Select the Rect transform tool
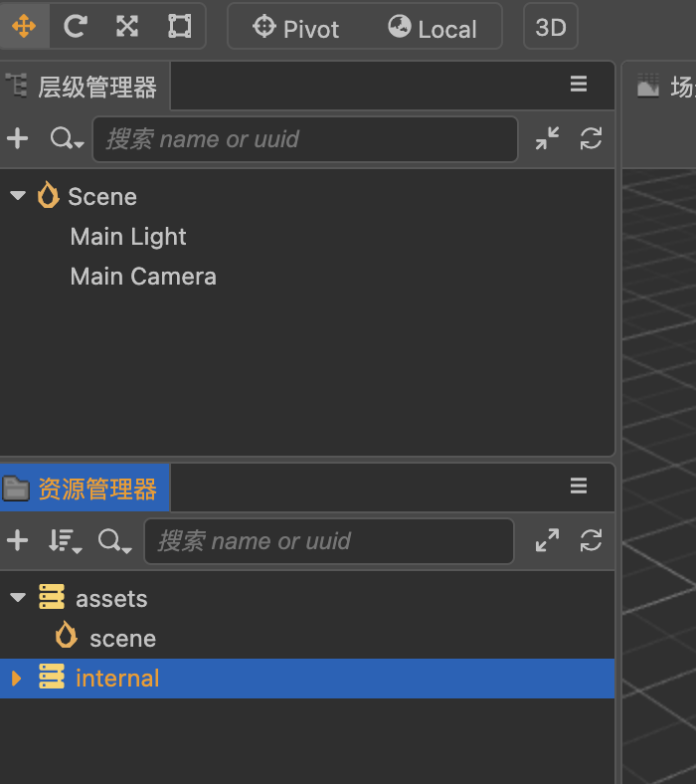This screenshot has height=784, width=696. (179, 27)
